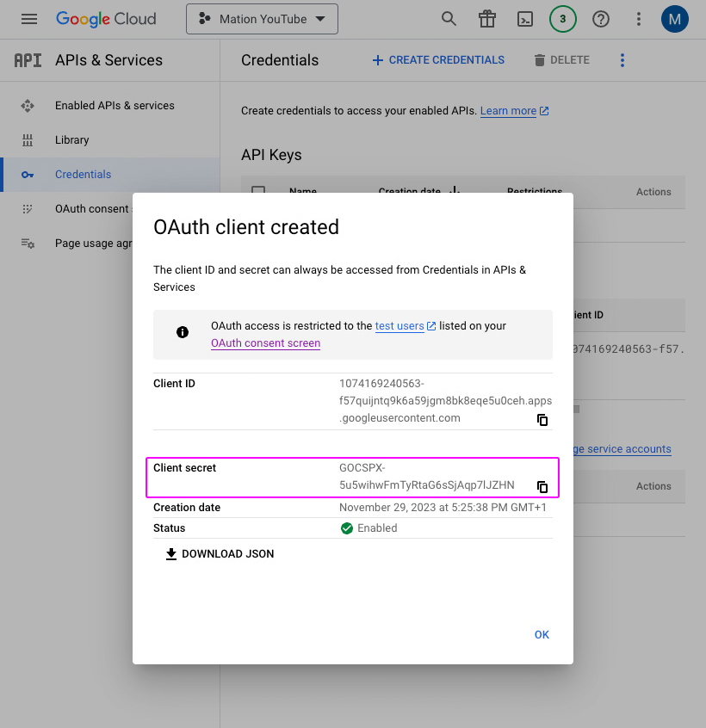706x728 pixels.
Task: Open the Mation YouTube project selector
Action: click(262, 19)
